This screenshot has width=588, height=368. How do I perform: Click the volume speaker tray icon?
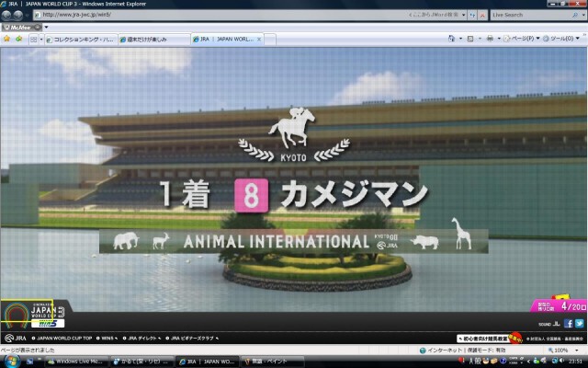(561, 362)
